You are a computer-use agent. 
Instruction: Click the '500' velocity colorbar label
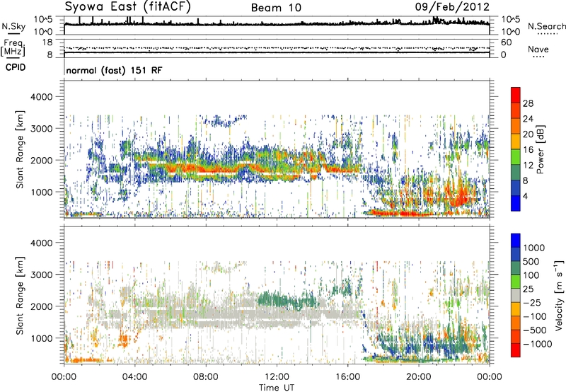pyautogui.click(x=532, y=261)
